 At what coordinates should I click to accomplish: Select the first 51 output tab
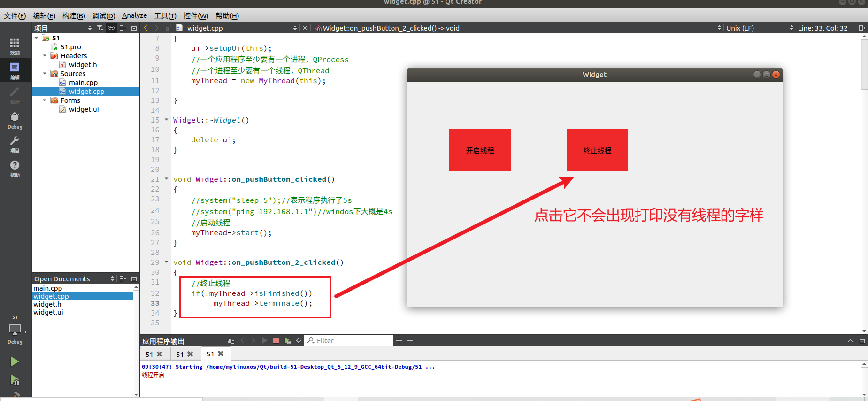pyautogui.click(x=149, y=355)
